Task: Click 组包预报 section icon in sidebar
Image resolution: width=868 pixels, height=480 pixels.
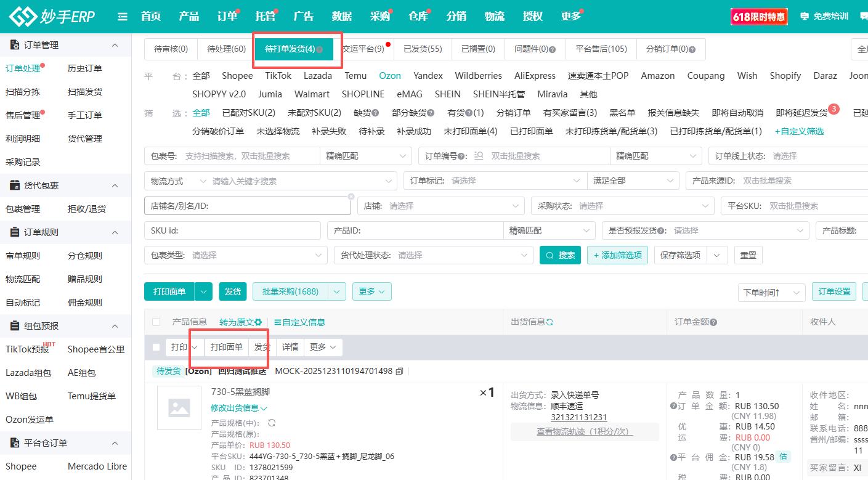Action: coord(15,326)
